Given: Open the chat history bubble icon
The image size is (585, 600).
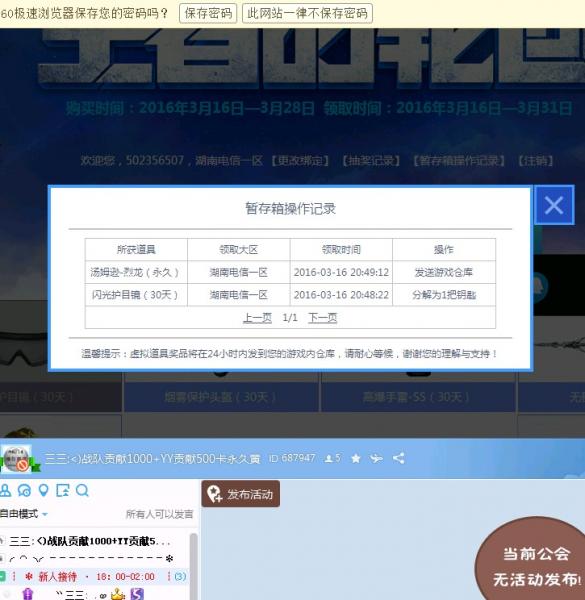Looking at the screenshot, I should click(24, 491).
